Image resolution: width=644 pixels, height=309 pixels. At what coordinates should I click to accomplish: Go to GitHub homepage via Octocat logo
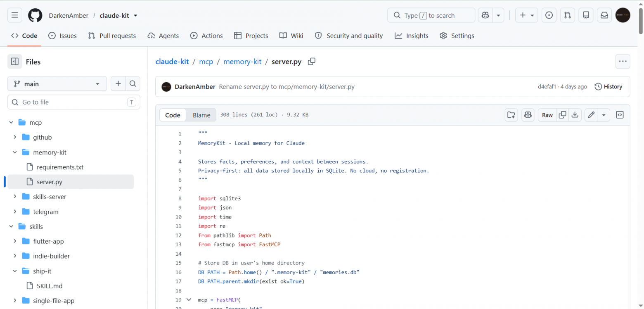(x=35, y=15)
